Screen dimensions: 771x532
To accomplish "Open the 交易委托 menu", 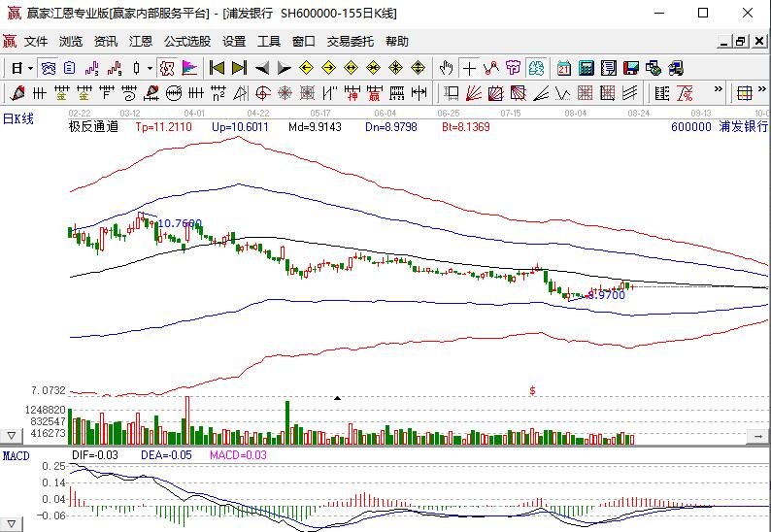I will pos(351,42).
